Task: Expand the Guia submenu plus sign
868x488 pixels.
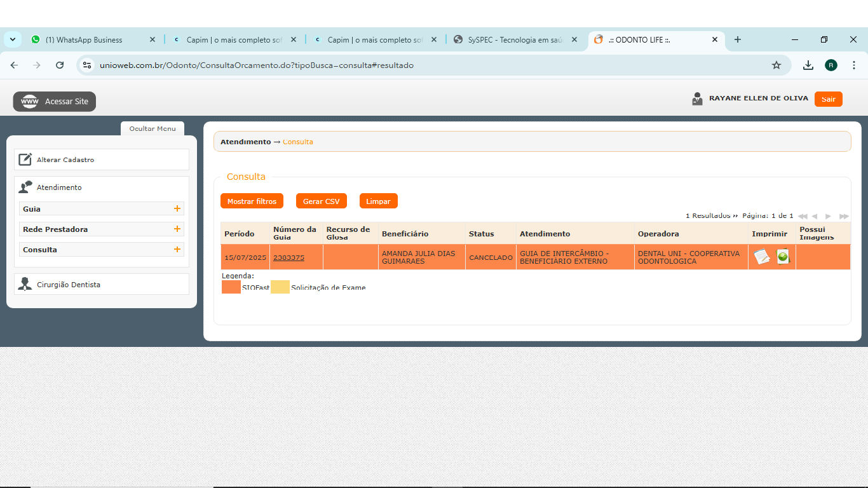Action: [x=177, y=208]
